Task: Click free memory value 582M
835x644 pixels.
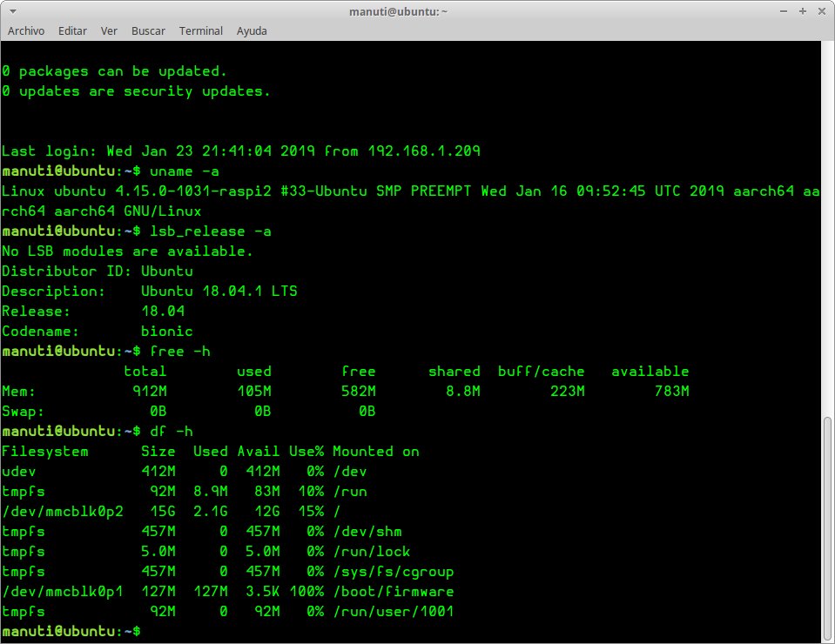Action: pos(359,392)
